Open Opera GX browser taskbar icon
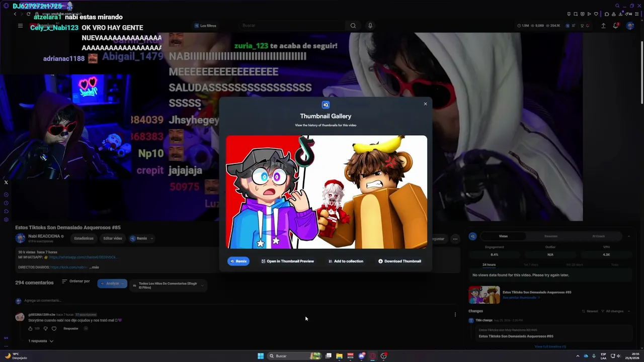The image size is (644, 362). click(372, 356)
